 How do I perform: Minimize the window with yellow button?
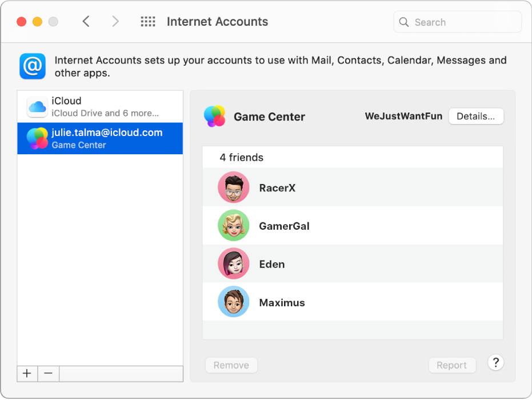point(37,22)
